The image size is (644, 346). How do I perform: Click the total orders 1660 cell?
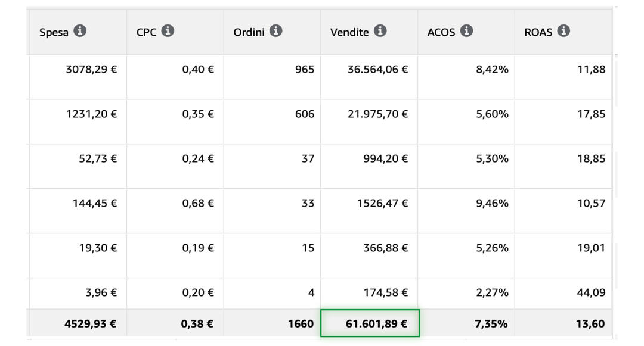300,324
